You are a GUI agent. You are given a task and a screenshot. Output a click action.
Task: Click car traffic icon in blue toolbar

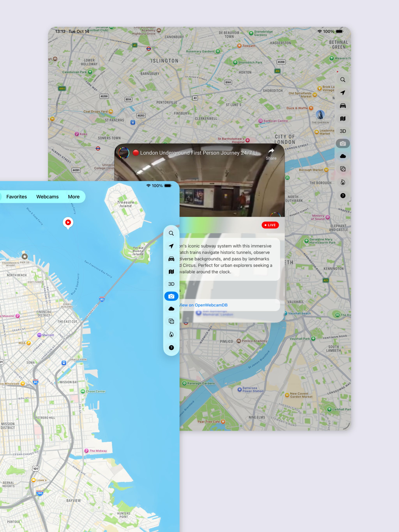pos(171,259)
